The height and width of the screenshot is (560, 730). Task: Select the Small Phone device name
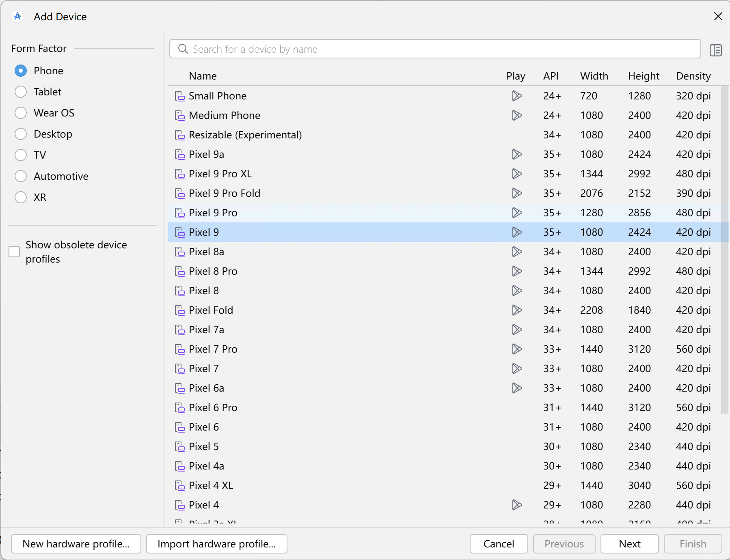[x=218, y=96]
